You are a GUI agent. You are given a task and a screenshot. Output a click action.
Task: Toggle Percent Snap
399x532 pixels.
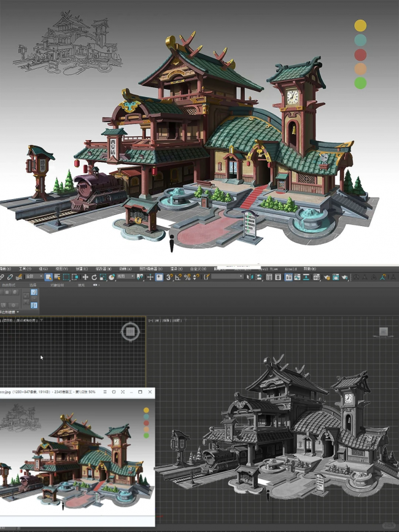click(x=187, y=277)
